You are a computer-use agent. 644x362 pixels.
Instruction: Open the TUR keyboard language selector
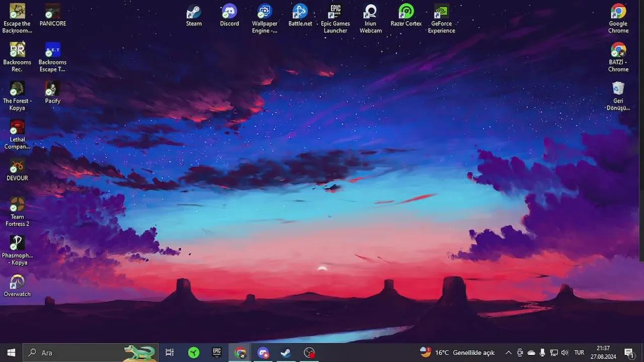point(579,353)
